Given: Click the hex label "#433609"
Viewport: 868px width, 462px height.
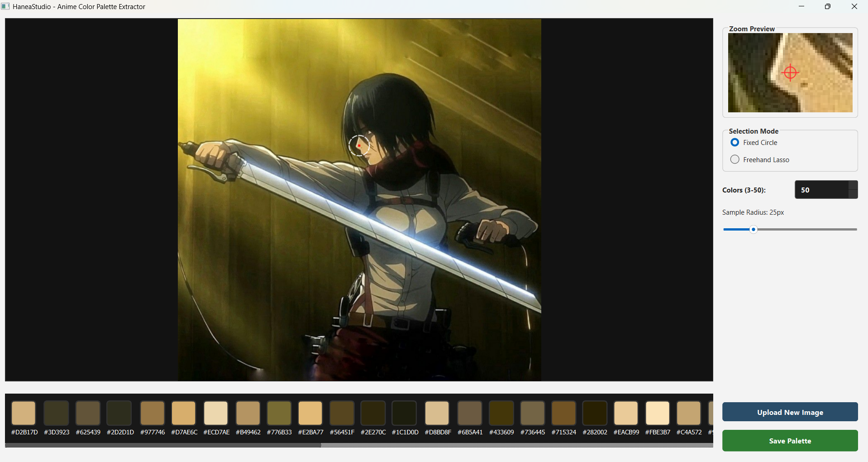Looking at the screenshot, I should (501, 432).
